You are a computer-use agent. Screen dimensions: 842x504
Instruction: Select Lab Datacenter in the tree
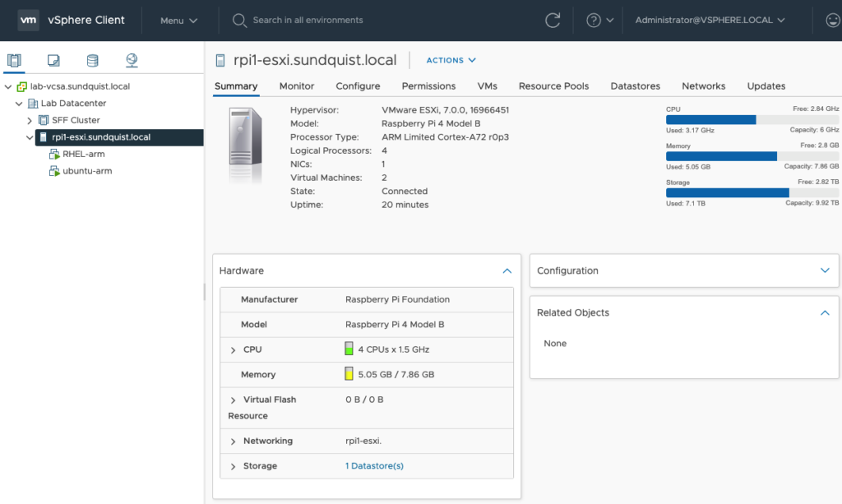tap(73, 103)
